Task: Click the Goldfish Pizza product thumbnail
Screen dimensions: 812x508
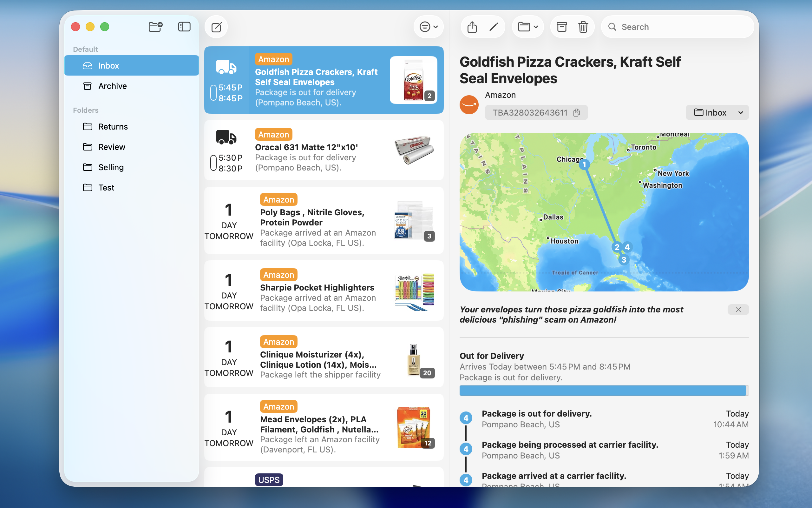Action: point(413,80)
